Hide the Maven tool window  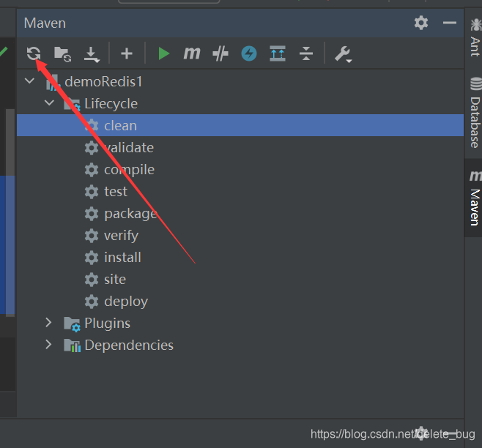(450, 23)
